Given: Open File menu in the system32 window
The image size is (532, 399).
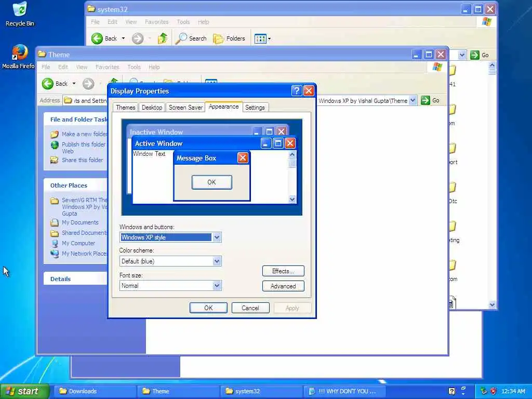Looking at the screenshot, I should pos(96,22).
